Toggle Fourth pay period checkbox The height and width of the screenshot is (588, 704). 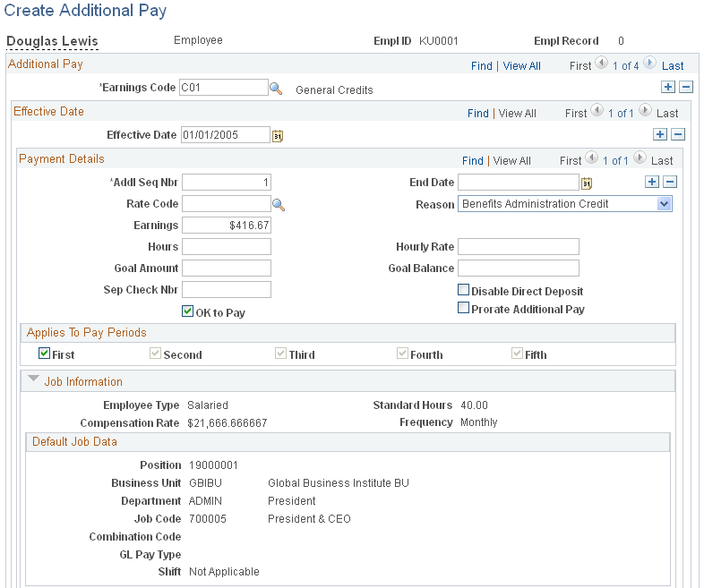point(402,353)
